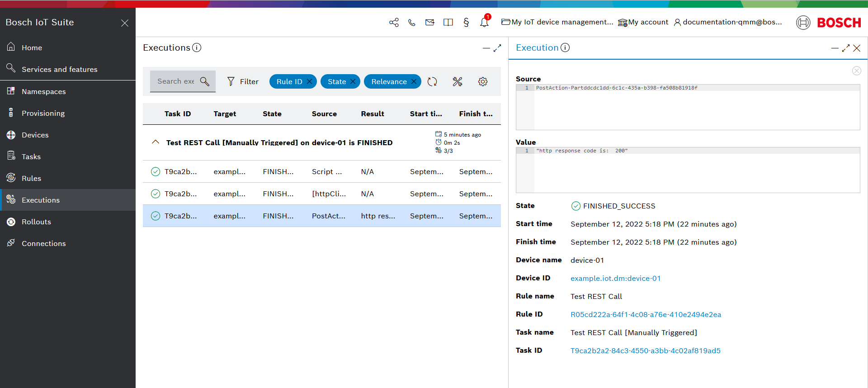The image size is (868, 388).
Task: Open the tools wrench icon
Action: [458, 81]
